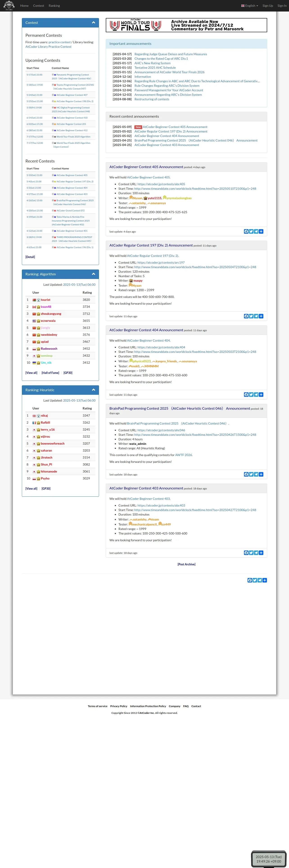This screenshot has height=868, width=289.
Task: Open the World Tour Finals banner
Action: pyautogui.click(x=186, y=25)
